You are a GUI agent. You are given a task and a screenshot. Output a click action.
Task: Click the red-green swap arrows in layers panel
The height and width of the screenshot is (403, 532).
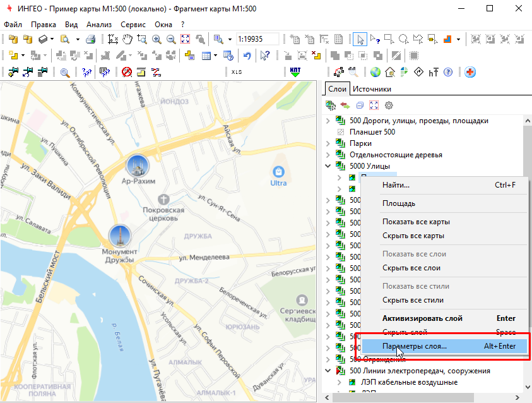tap(345, 105)
